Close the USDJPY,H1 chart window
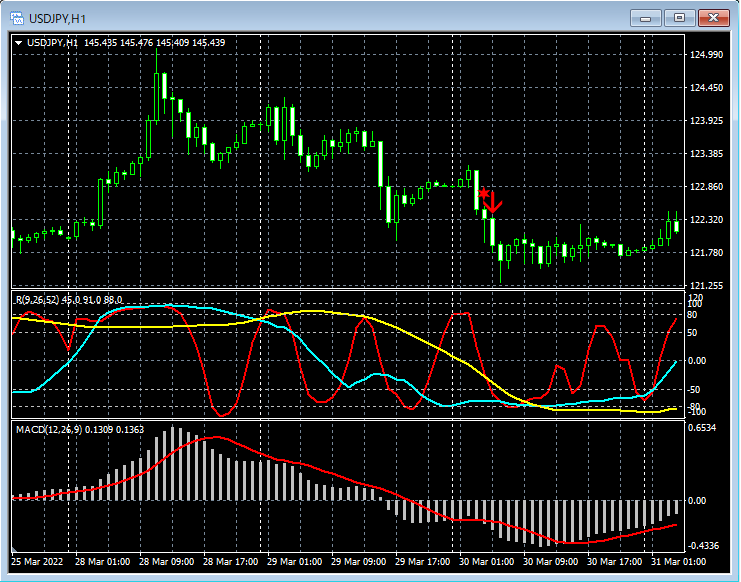 pyautogui.click(x=714, y=18)
